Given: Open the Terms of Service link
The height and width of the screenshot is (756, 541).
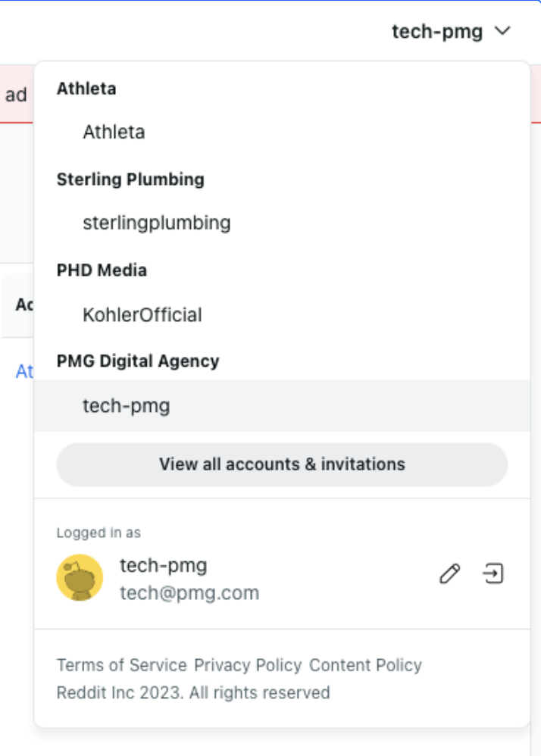Looking at the screenshot, I should 121,665.
